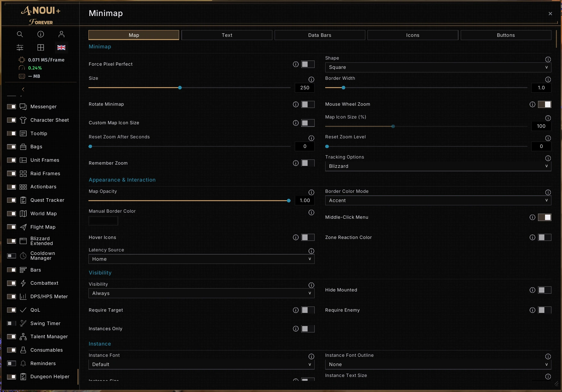Click the grid layout icon in sidebar
The height and width of the screenshot is (392, 562).
(41, 48)
